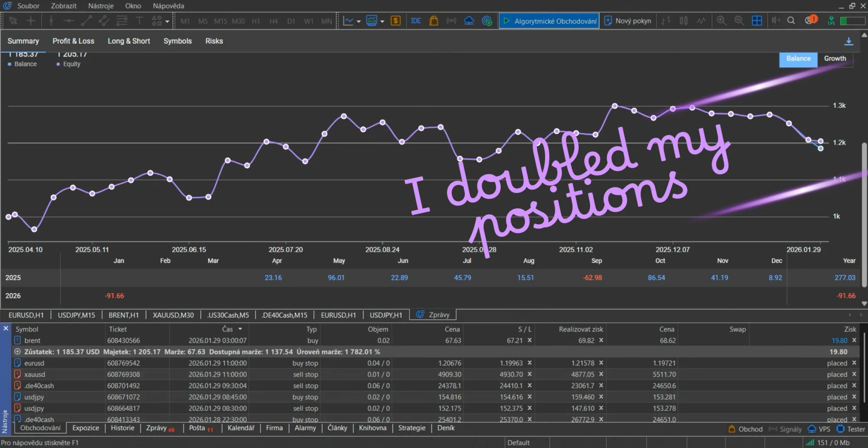Toggle Algorytmické Obchodování on or off
The width and height of the screenshot is (868, 448).
(549, 21)
